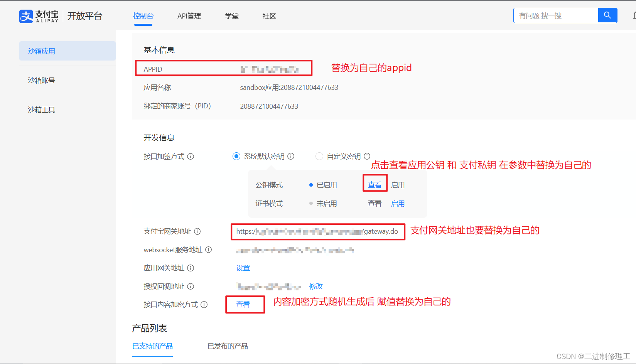Click the 开放平台 title text
The width and height of the screenshot is (636, 364).
pos(85,16)
